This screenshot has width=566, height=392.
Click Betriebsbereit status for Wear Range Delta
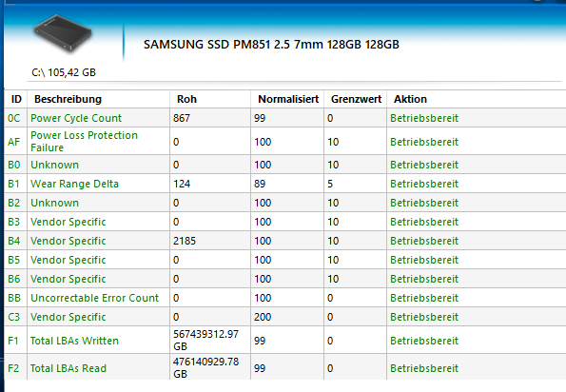click(x=424, y=184)
